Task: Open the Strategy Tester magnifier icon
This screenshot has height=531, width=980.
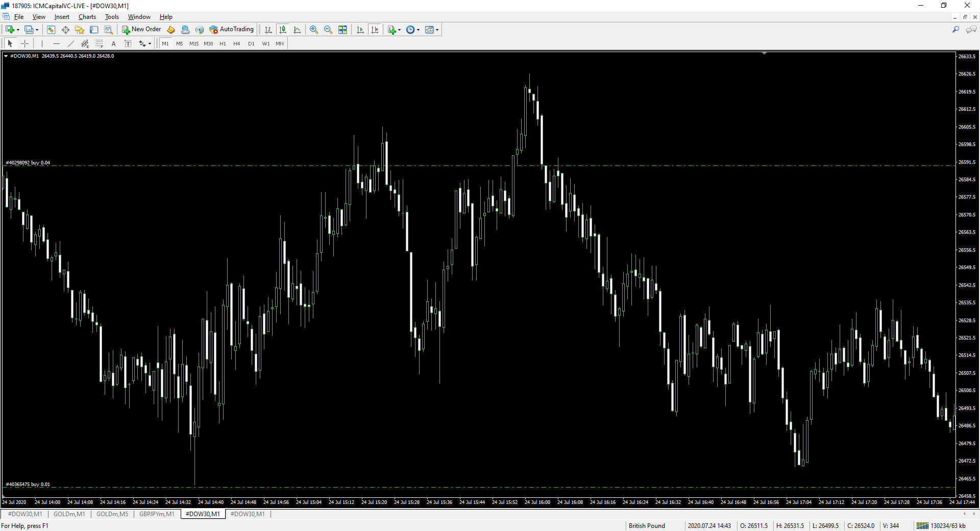Action: pos(108,30)
